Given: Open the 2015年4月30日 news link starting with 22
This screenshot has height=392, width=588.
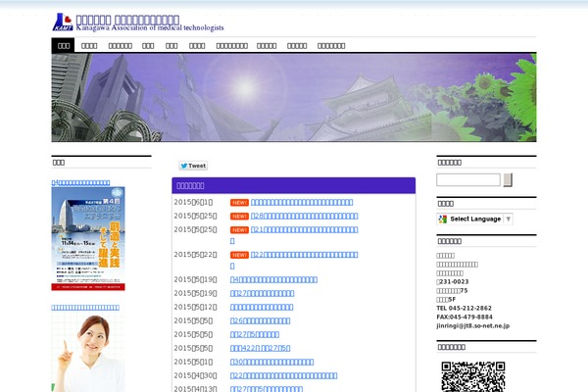Looking at the screenshot, I should click(x=283, y=375).
